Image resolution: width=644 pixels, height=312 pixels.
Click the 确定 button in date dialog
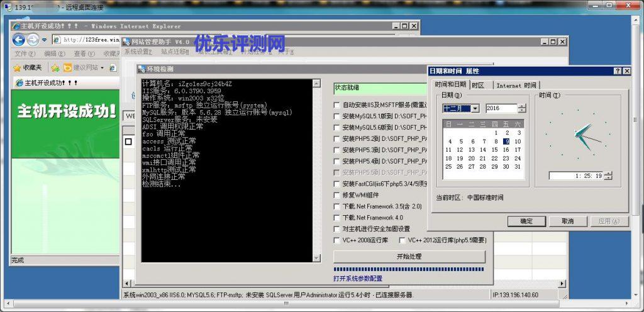coord(526,221)
